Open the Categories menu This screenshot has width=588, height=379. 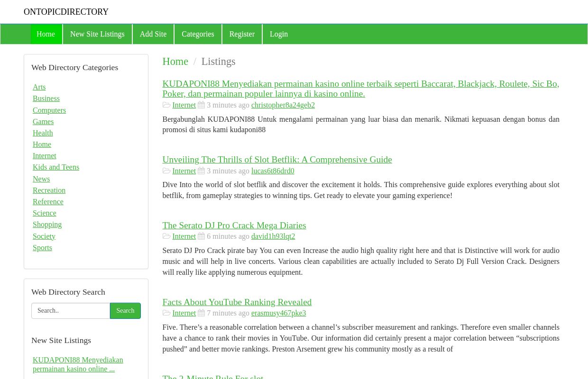click(198, 34)
